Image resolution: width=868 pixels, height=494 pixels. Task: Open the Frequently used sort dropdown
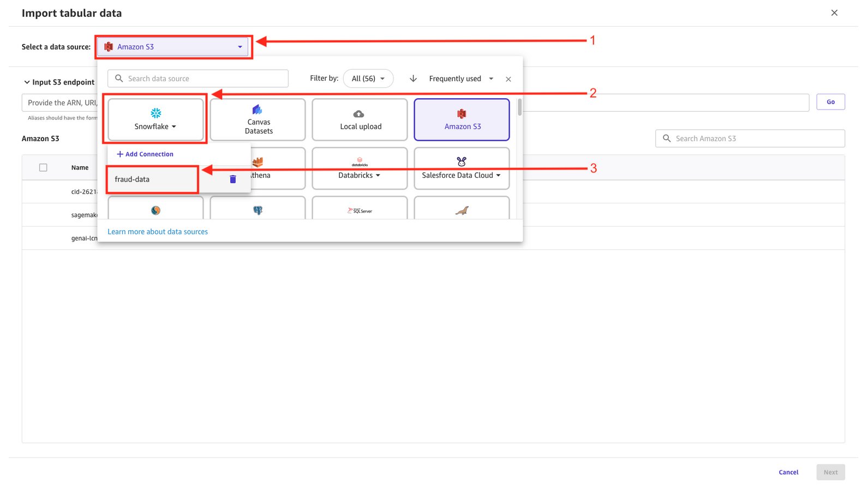pos(461,79)
